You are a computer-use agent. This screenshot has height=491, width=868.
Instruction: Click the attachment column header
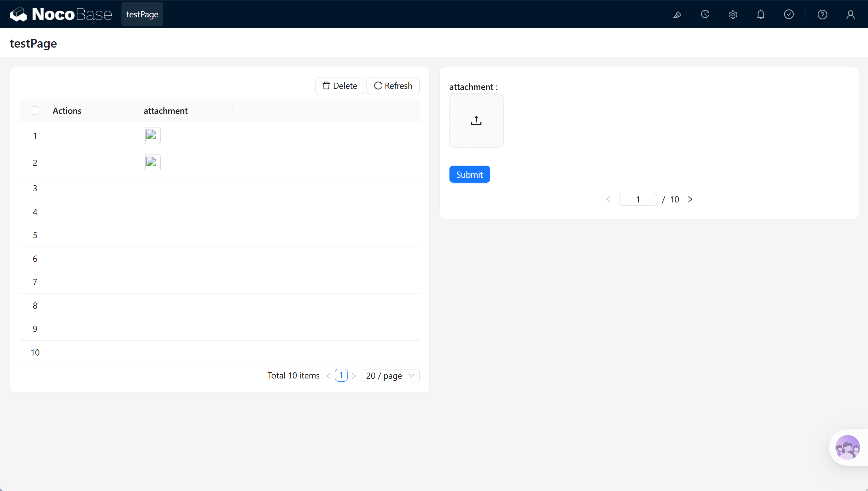click(x=166, y=111)
